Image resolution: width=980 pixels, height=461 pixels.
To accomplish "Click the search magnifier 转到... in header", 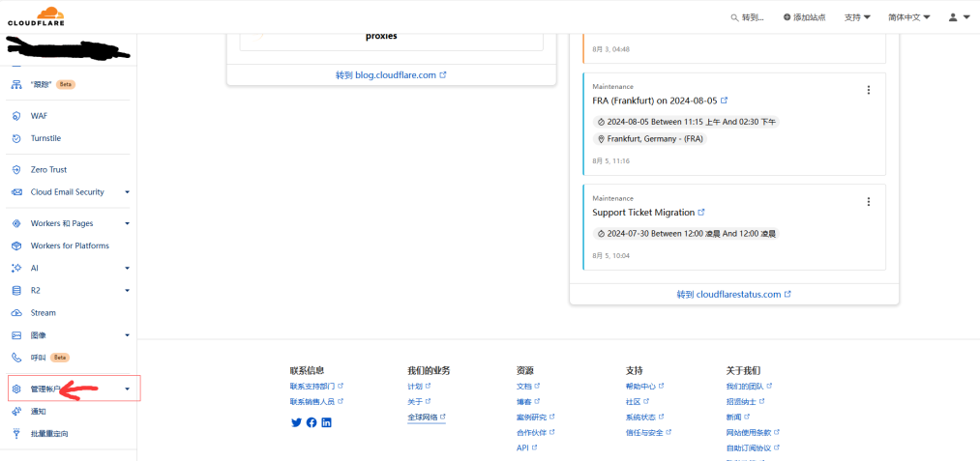I will [748, 17].
